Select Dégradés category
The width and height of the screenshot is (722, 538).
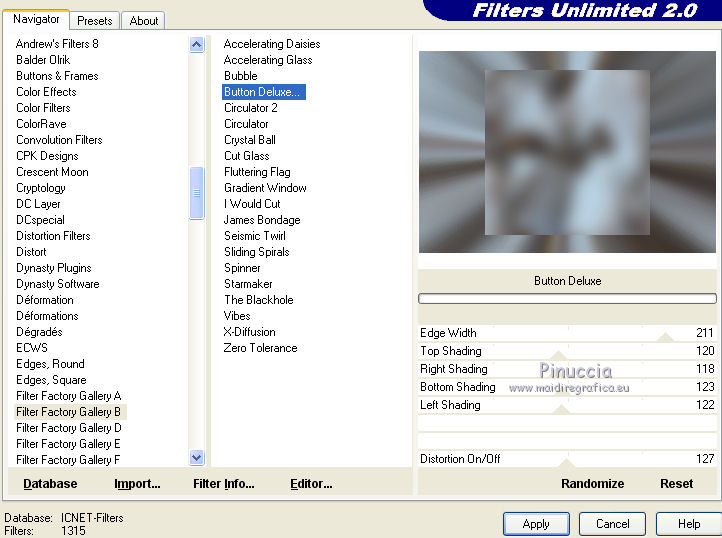tap(39, 332)
